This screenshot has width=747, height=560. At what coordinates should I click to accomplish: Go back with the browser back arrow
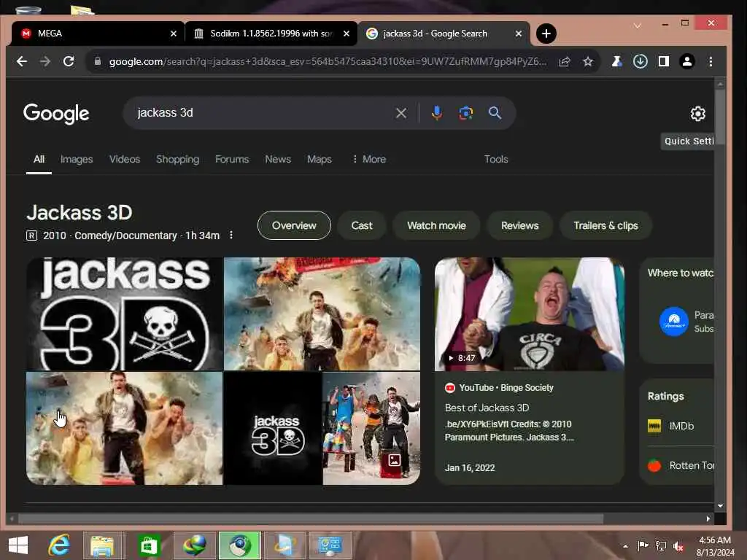21,61
